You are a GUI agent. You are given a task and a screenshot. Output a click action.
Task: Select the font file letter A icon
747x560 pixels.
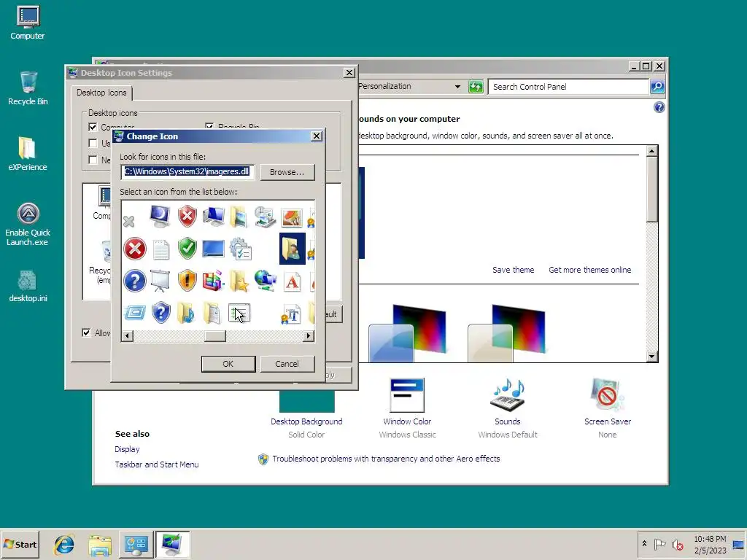(292, 281)
